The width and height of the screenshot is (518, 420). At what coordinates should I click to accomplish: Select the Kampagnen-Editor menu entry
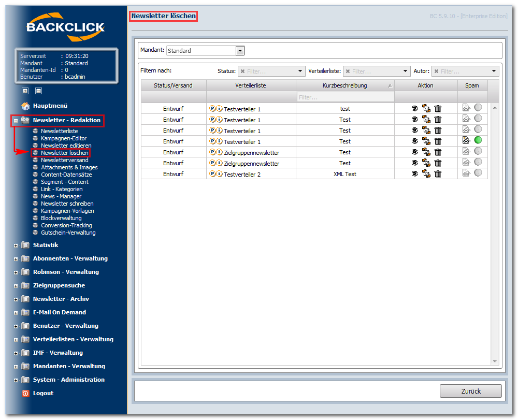pos(64,138)
